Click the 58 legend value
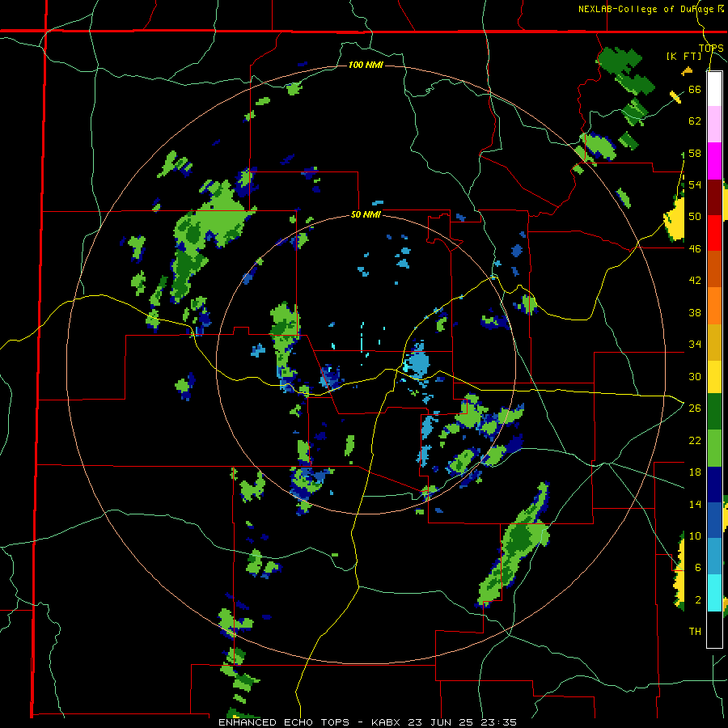728x728 pixels. coord(695,153)
